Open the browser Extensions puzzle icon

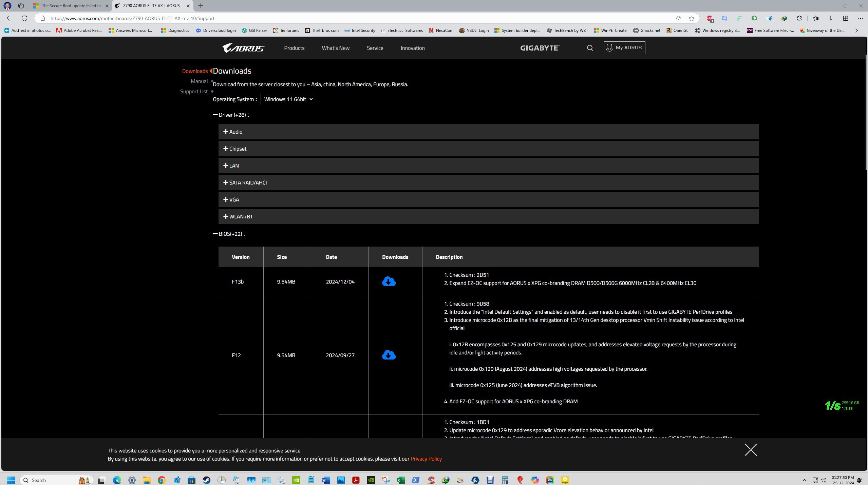[x=799, y=18]
